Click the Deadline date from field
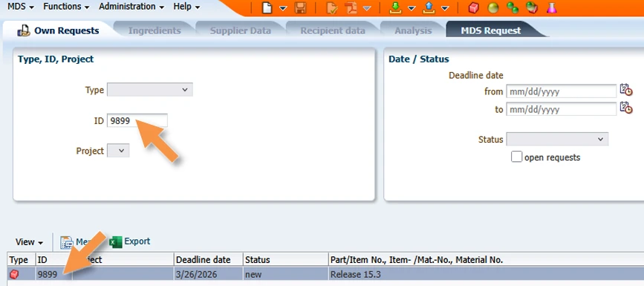The height and width of the screenshot is (286, 644). click(x=562, y=91)
